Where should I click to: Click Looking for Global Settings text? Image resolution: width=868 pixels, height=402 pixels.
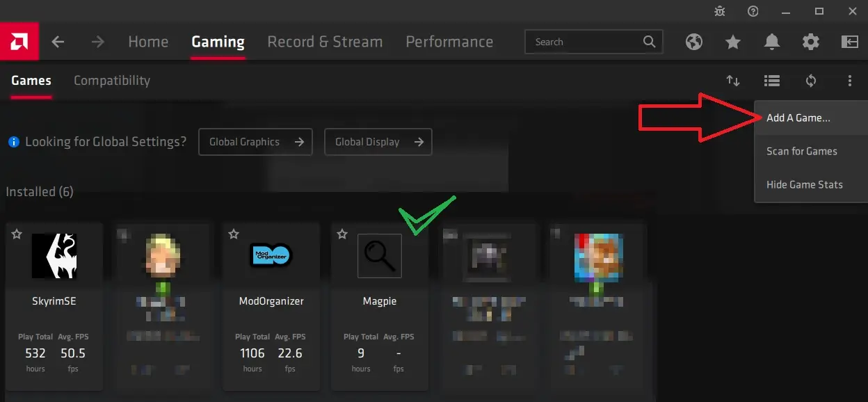click(x=106, y=142)
